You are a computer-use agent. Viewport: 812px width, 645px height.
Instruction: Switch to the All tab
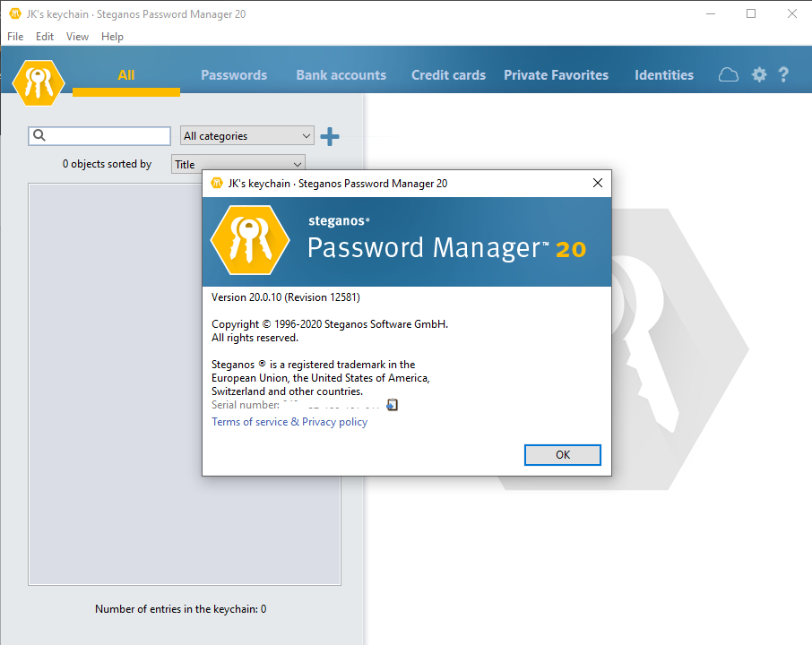coord(126,75)
